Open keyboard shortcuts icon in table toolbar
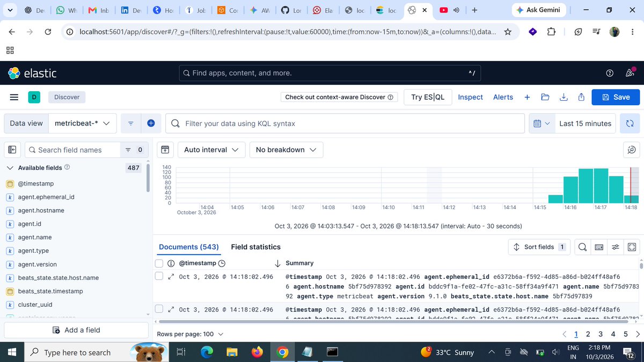 599,247
